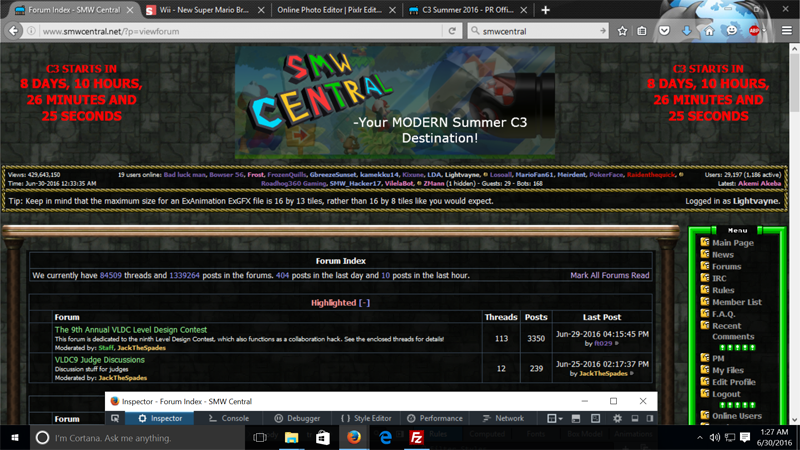Open the bookmarks list icon in toolbar
This screenshot has height=450, width=800.
642,31
